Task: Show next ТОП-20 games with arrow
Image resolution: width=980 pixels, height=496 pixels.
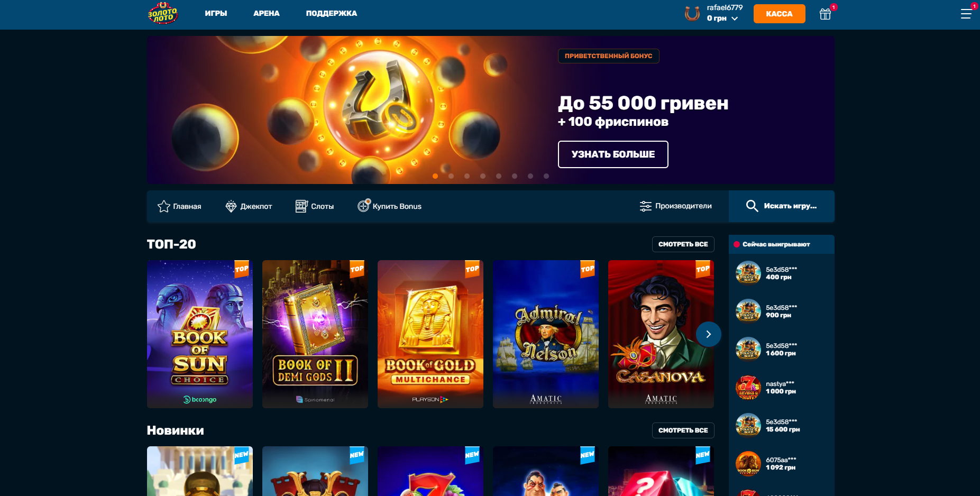Action: pos(709,334)
